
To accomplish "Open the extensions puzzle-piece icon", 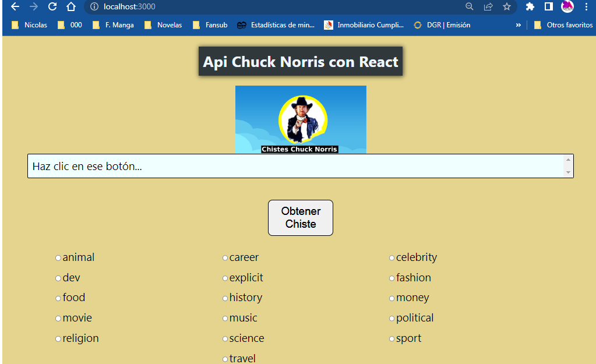I will [530, 7].
